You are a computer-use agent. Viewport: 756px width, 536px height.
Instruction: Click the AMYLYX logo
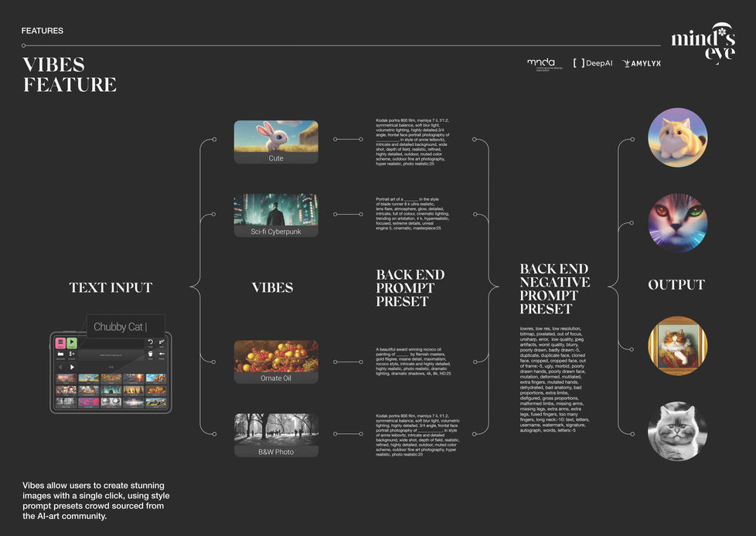(642, 63)
